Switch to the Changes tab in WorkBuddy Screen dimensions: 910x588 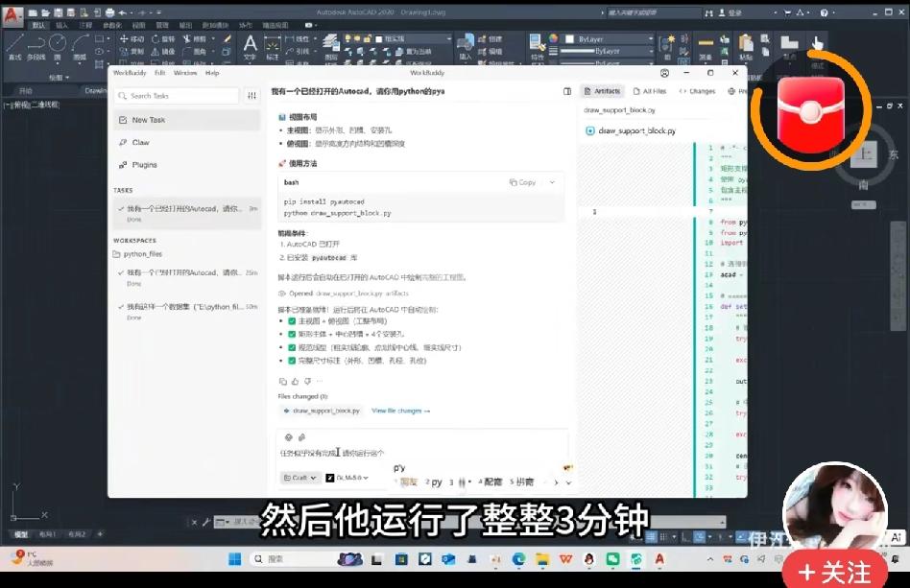tap(697, 91)
